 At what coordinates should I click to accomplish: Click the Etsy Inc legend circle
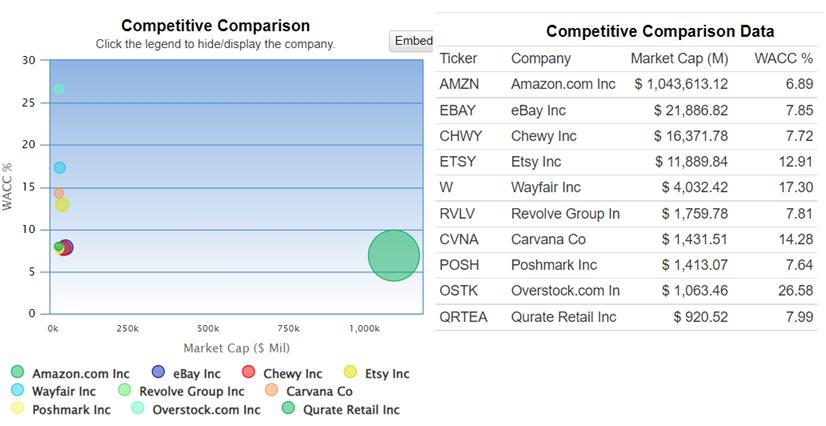point(351,373)
